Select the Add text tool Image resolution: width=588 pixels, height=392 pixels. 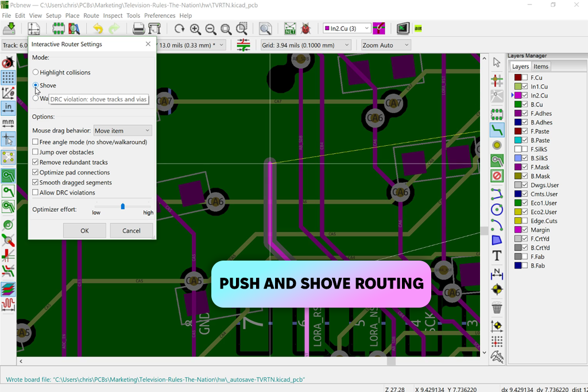pyautogui.click(x=497, y=255)
